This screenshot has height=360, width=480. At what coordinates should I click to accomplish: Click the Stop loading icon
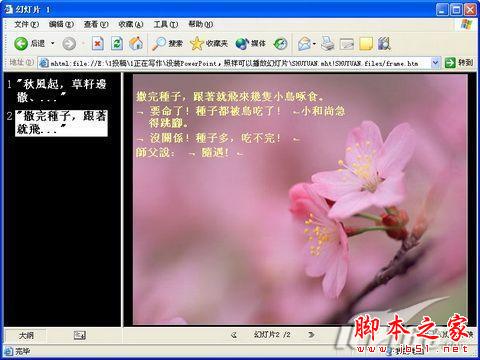97,44
